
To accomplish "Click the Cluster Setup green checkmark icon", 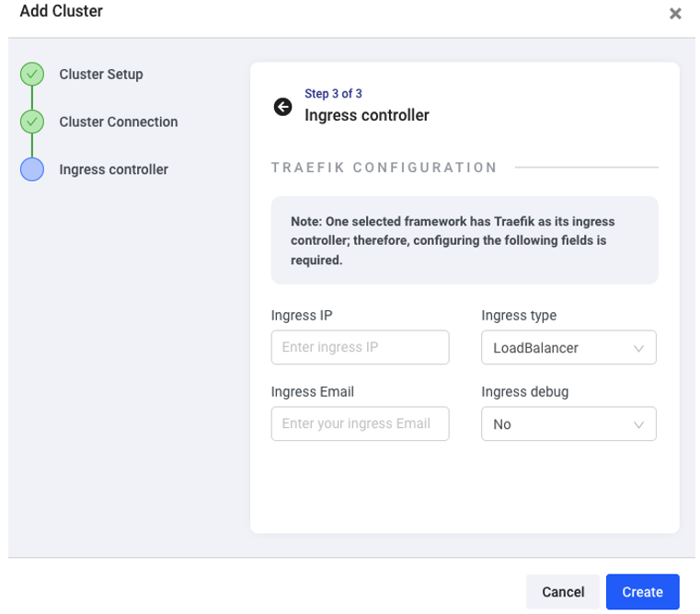I will click(32, 75).
